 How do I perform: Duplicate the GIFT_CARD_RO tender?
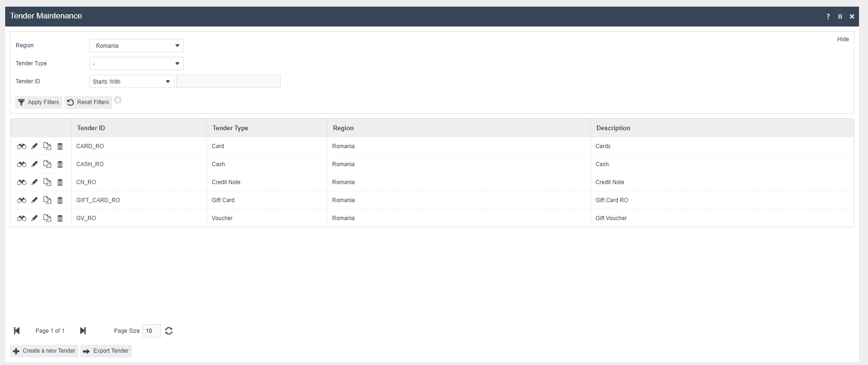(x=47, y=200)
